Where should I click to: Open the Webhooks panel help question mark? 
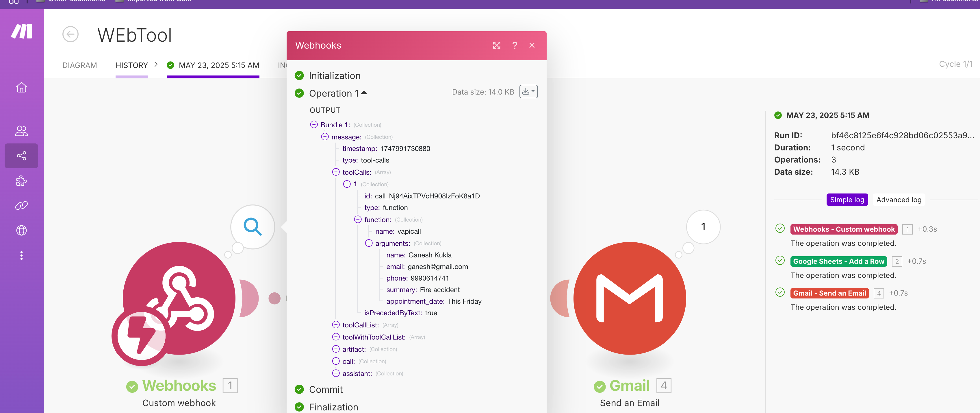514,45
